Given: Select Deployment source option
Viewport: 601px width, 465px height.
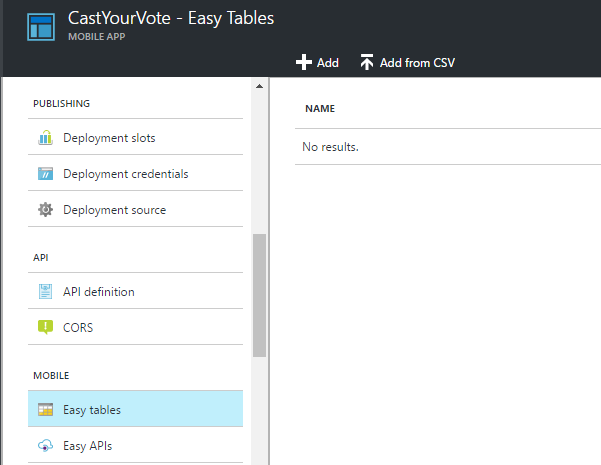Looking at the screenshot, I should tap(135, 209).
